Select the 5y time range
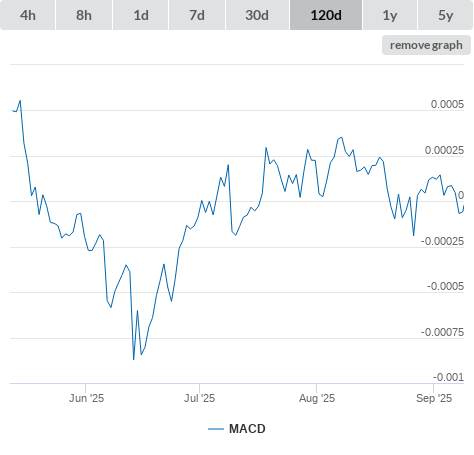The image size is (474, 455). click(445, 15)
